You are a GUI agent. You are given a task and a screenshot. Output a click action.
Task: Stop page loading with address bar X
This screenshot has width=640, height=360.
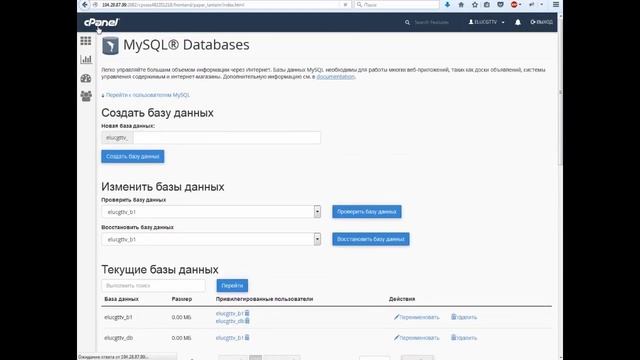345,4
